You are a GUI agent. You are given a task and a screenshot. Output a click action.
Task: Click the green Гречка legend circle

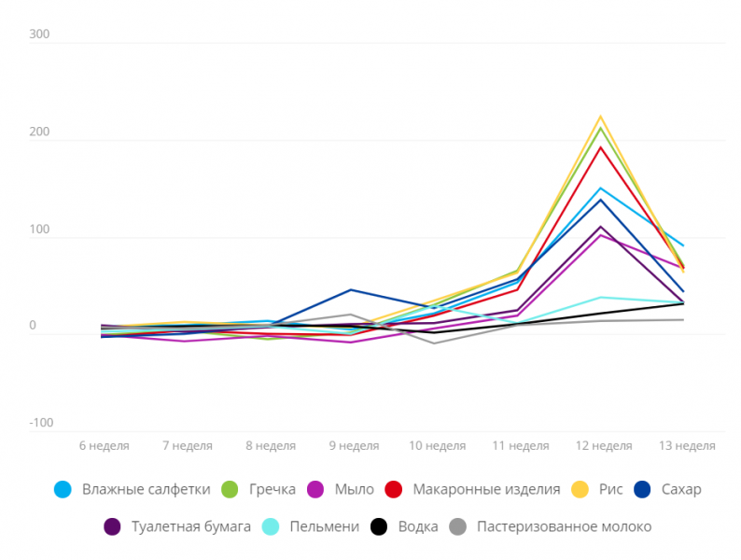click(x=231, y=489)
